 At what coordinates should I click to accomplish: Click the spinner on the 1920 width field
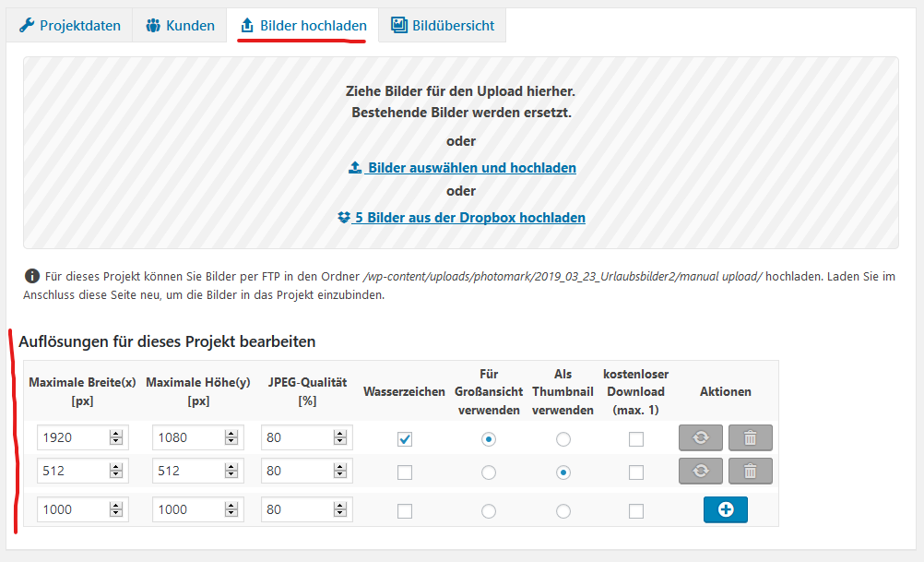click(x=116, y=437)
